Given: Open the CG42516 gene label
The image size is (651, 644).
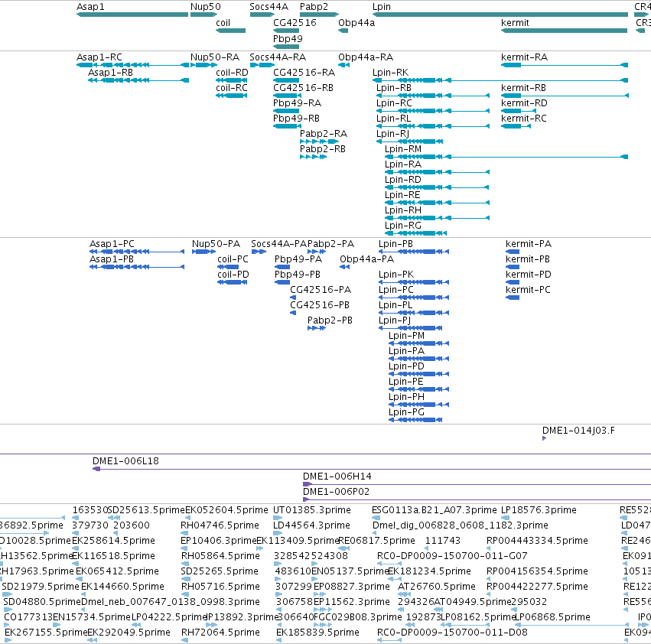Looking at the screenshot, I should [x=295, y=23].
